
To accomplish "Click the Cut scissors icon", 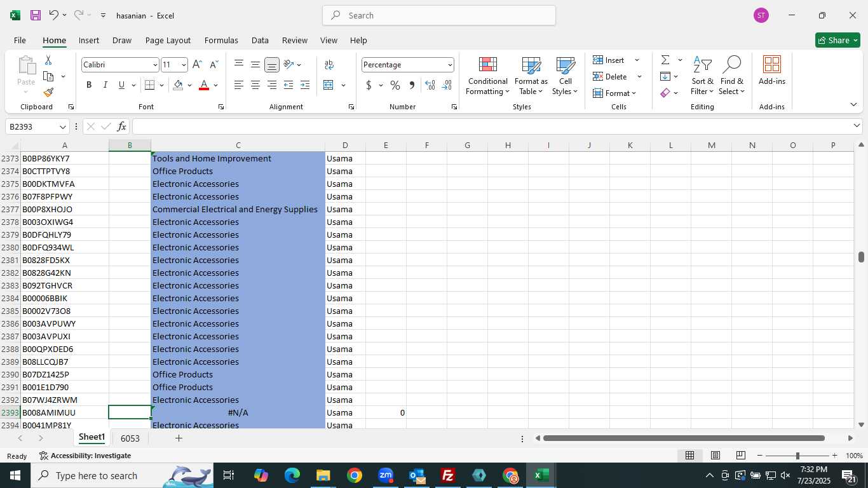I will [48, 60].
